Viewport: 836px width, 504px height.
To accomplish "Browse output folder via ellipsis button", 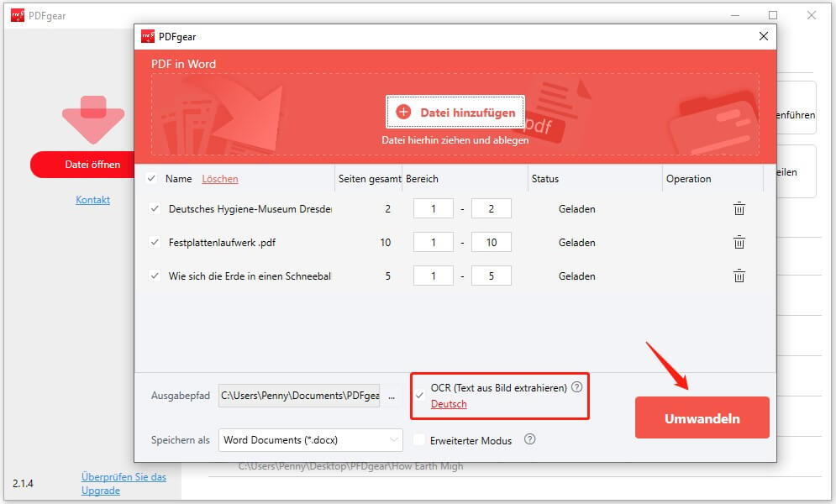I will (392, 396).
